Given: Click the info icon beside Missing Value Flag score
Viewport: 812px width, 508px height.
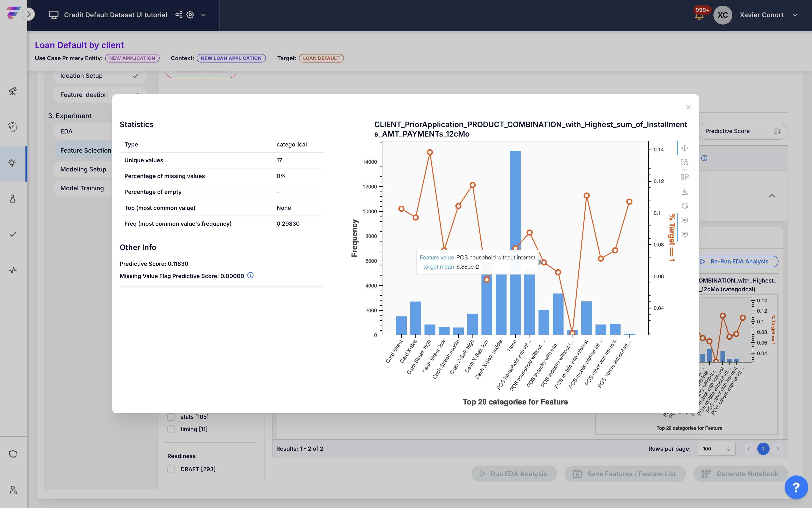Looking at the screenshot, I should point(250,275).
